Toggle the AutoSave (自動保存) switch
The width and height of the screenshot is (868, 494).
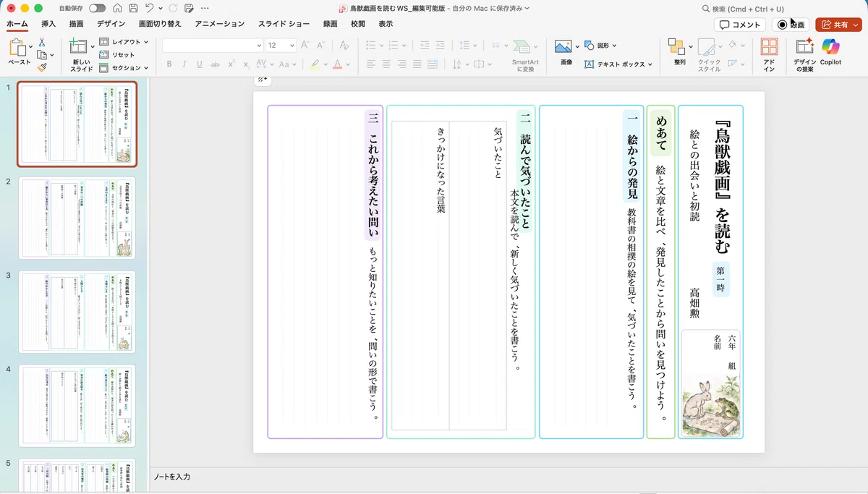(x=97, y=8)
